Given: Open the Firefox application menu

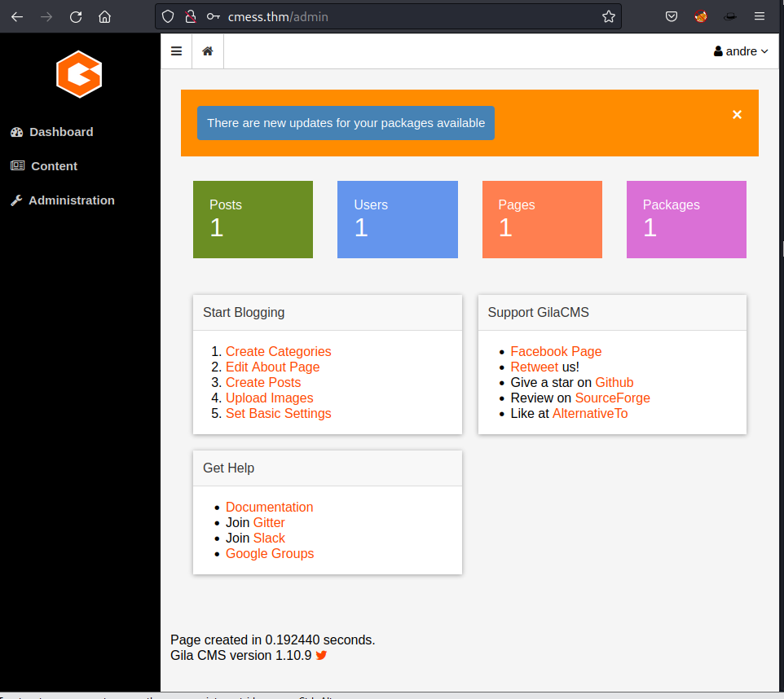Looking at the screenshot, I should point(760,16).
